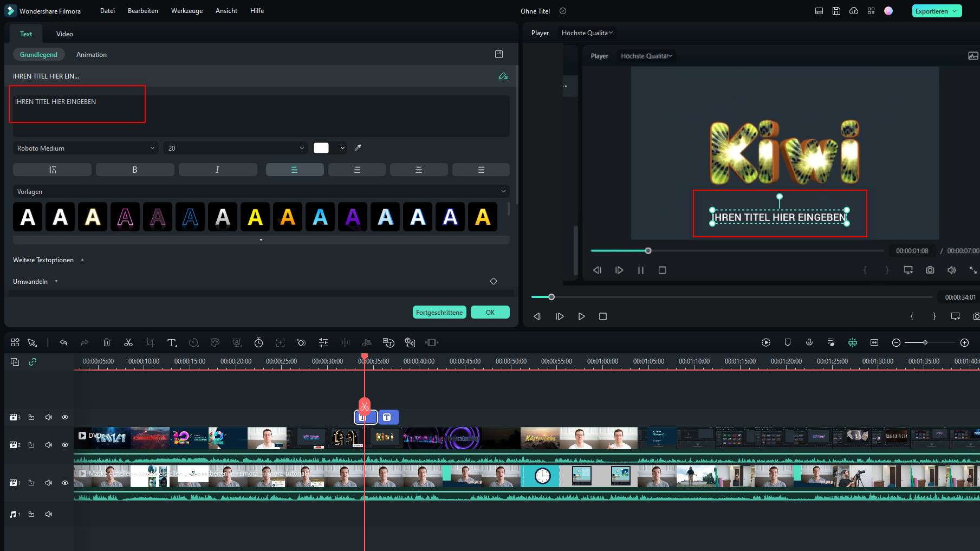The height and width of the screenshot is (551, 980).
Task: Click the zoom in plus on timeline
Action: point(964,342)
